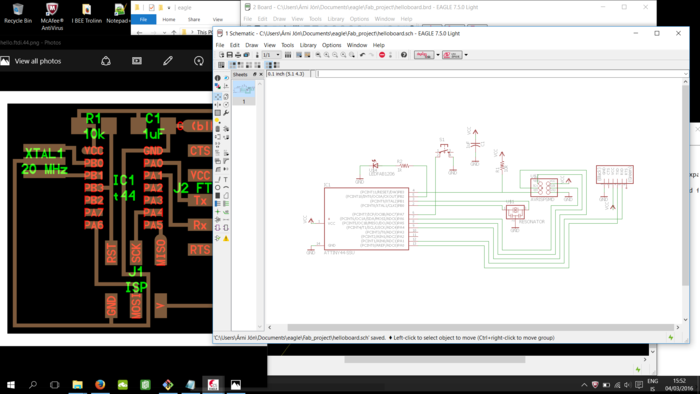Open the Display layers tool

217,86
